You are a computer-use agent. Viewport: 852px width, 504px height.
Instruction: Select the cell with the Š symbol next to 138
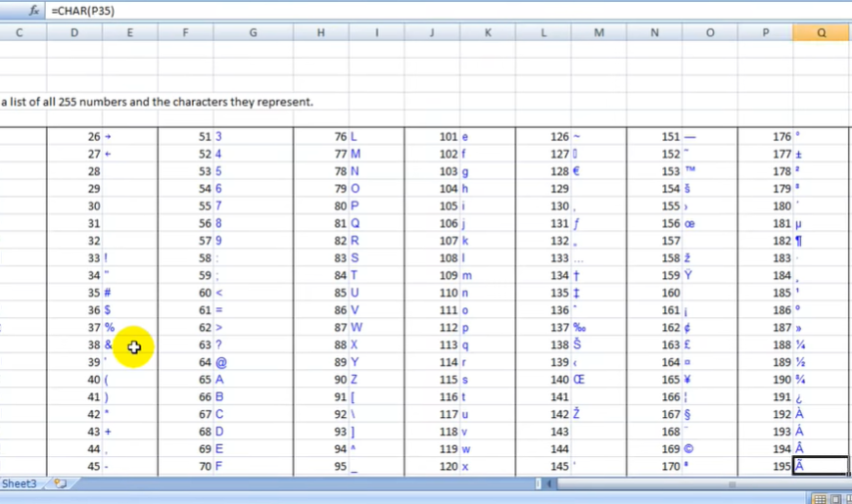(x=598, y=344)
